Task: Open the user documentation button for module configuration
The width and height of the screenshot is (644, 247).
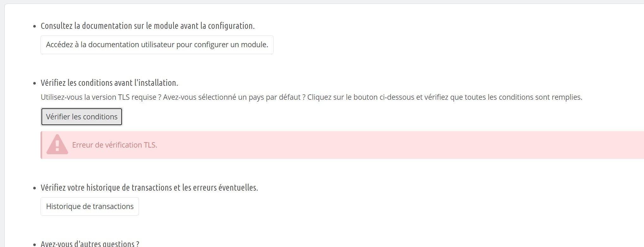Action: coord(157,45)
